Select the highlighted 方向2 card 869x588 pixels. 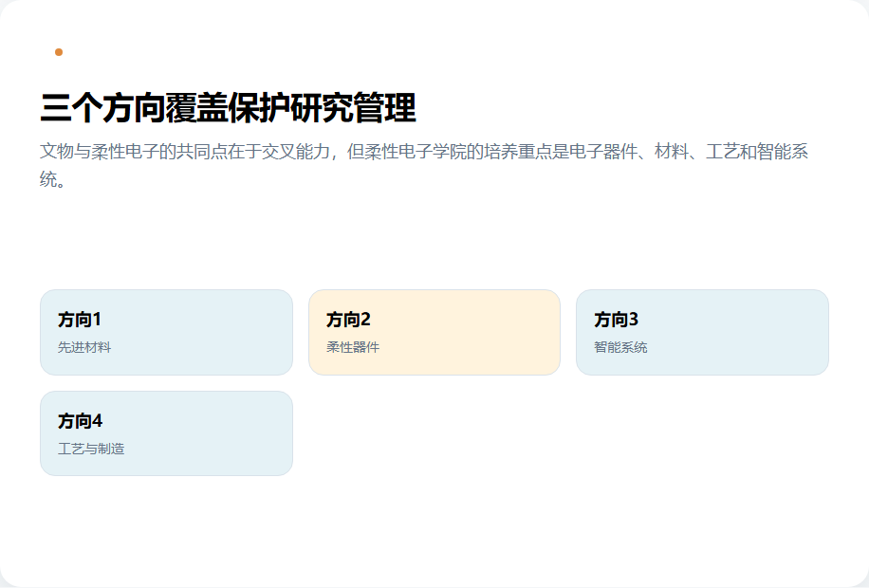click(x=434, y=333)
